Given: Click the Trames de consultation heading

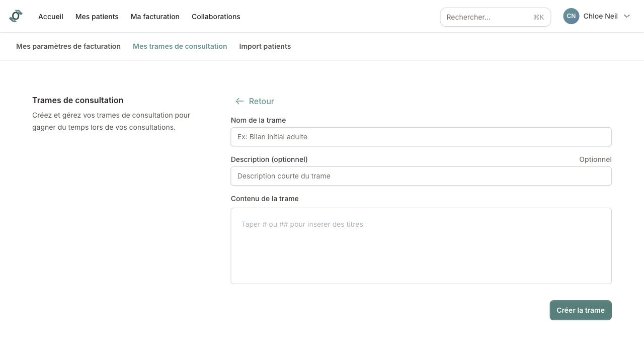Looking at the screenshot, I should point(78,100).
